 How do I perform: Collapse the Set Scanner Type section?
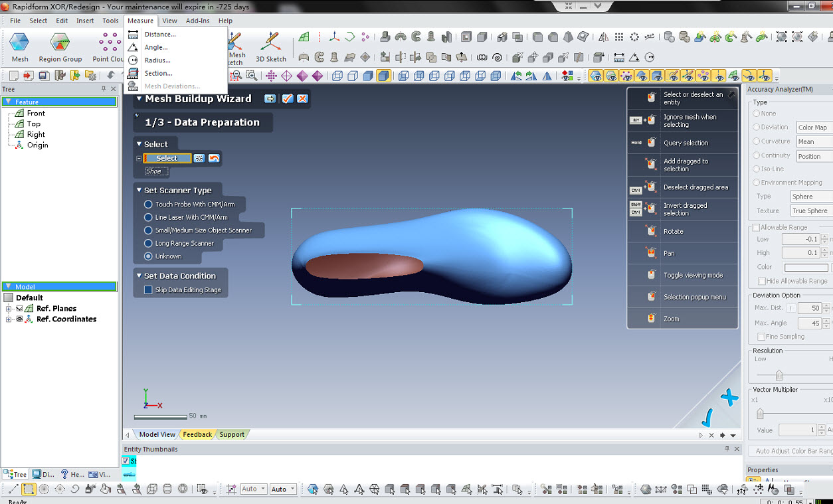point(139,191)
